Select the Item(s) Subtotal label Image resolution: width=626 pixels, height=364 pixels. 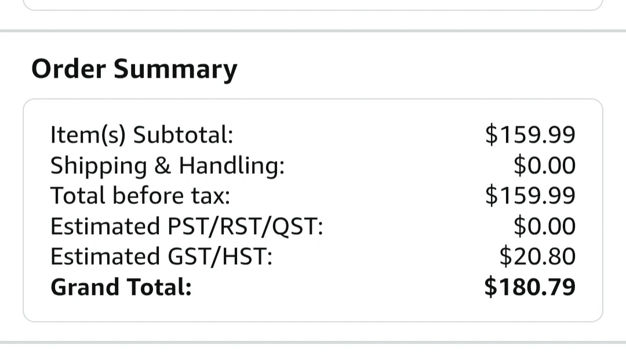(141, 135)
